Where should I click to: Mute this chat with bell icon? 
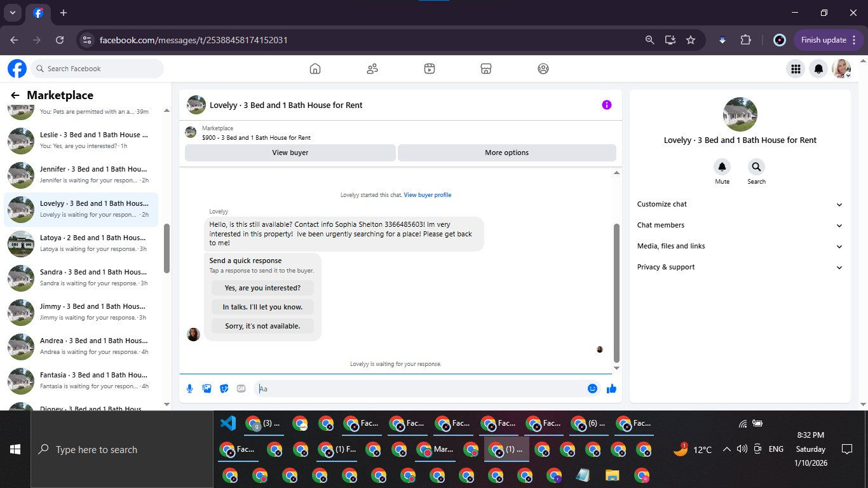point(722,167)
